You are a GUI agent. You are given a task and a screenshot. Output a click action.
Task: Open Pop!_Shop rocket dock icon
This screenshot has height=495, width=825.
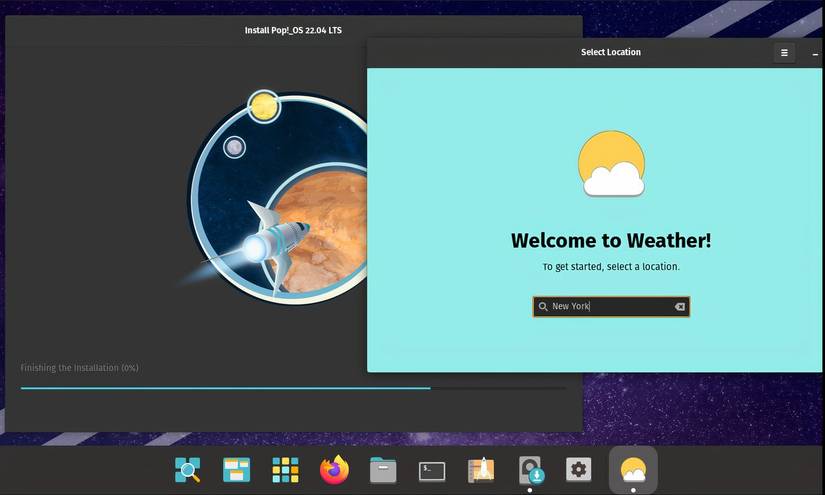481,470
